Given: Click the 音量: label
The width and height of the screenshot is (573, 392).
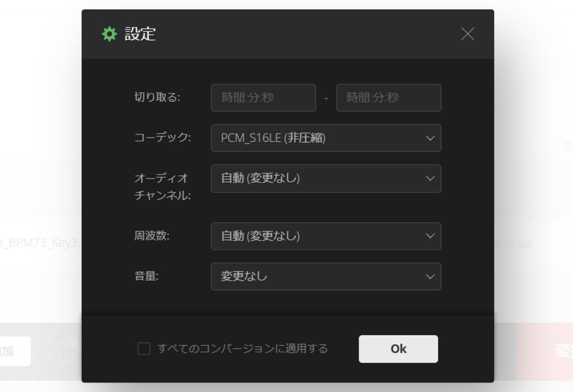Looking at the screenshot, I should (x=146, y=276).
